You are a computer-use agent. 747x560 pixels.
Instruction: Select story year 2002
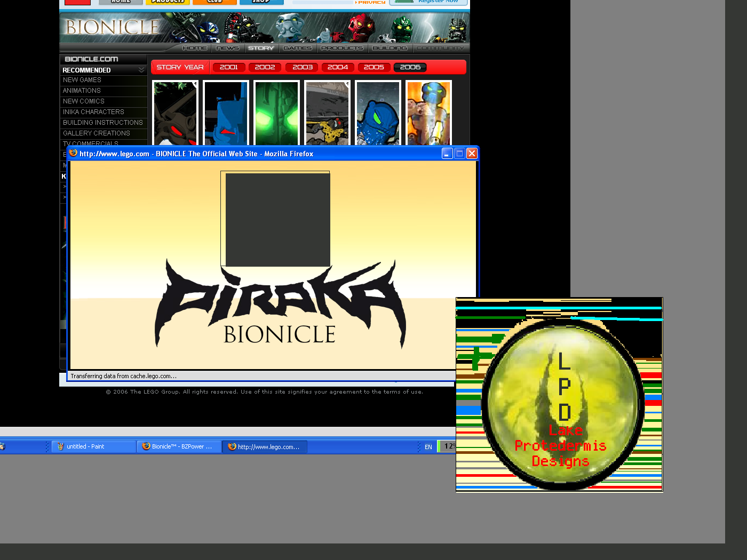coord(265,67)
